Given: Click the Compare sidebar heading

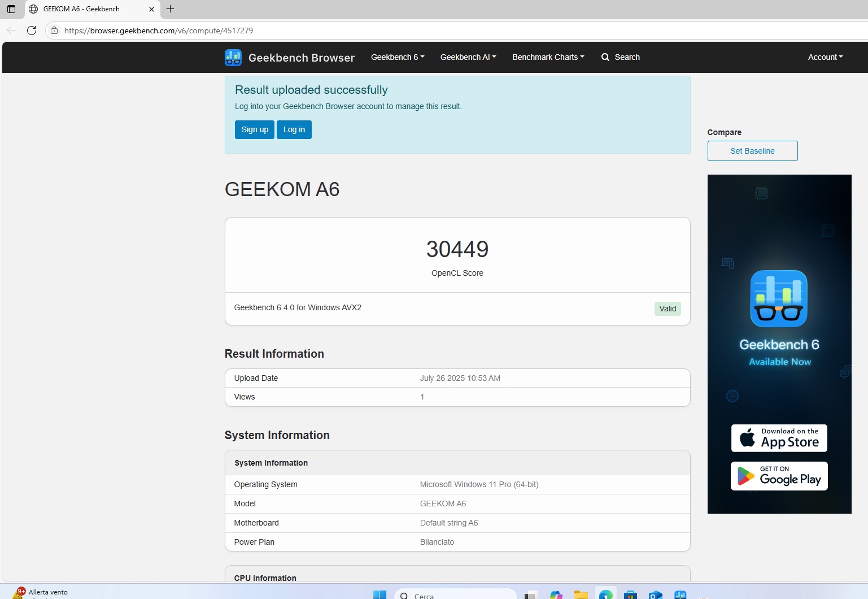Looking at the screenshot, I should coord(725,132).
